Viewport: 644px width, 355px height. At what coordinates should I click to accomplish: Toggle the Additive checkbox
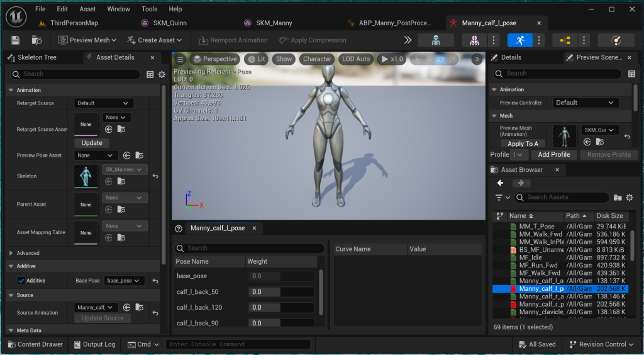(21, 281)
